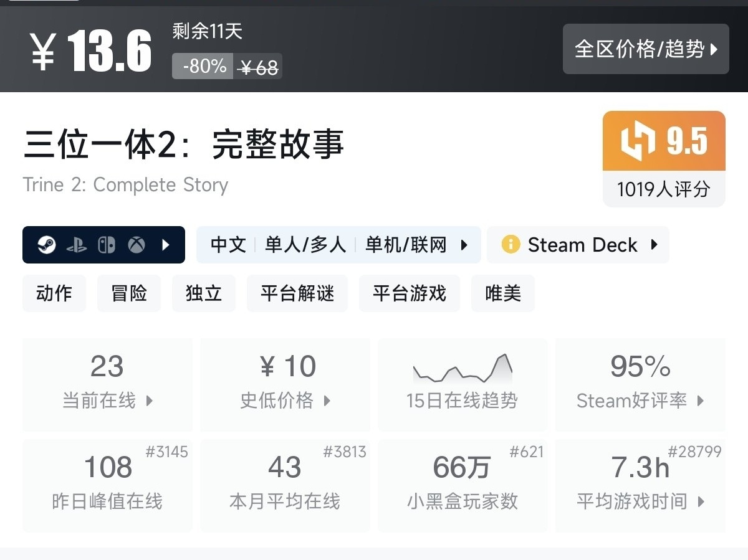Expand Steam Deck compatibility details
Viewport: 748px width, 560px height.
[654, 245]
